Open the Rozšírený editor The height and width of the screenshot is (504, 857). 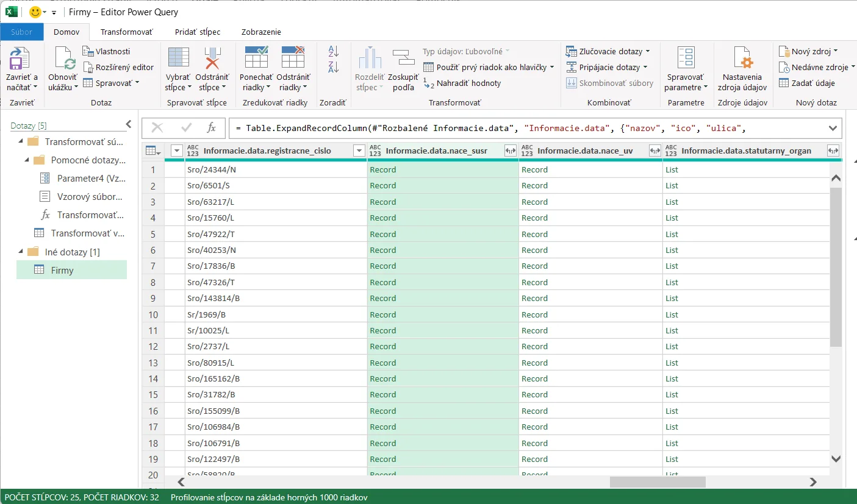[x=118, y=67]
